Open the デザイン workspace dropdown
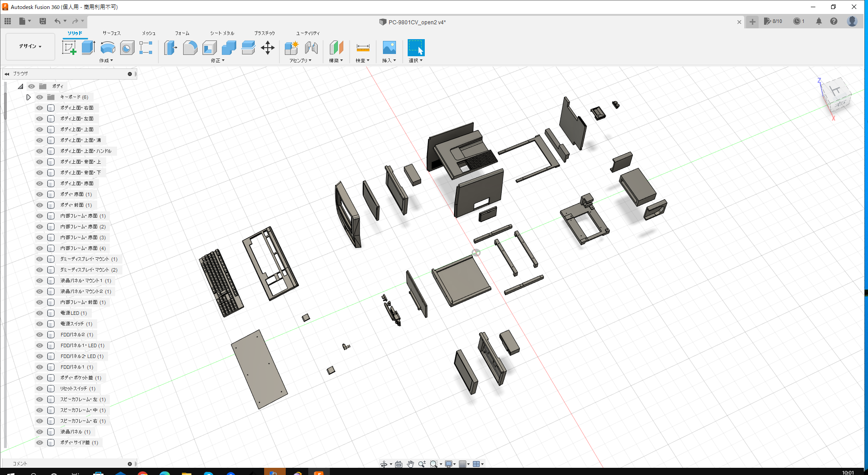The width and height of the screenshot is (868, 475). click(x=30, y=46)
